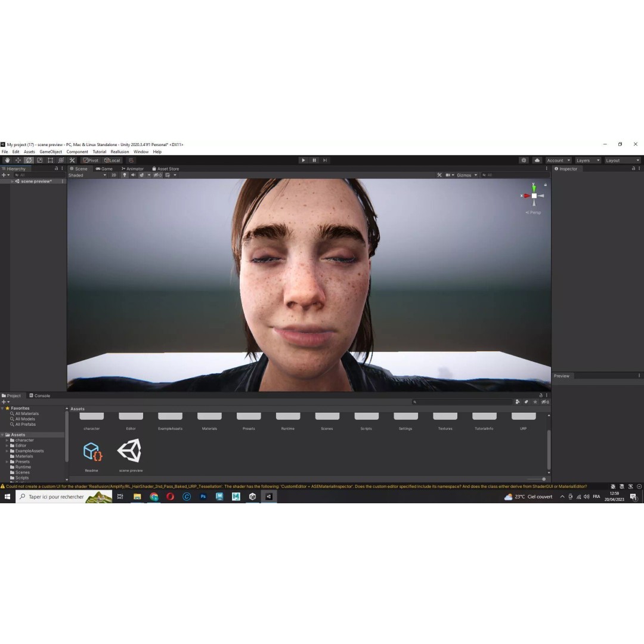This screenshot has height=644, width=644.
Task: Toggle hidden packages visibility in Project
Action: point(544,402)
